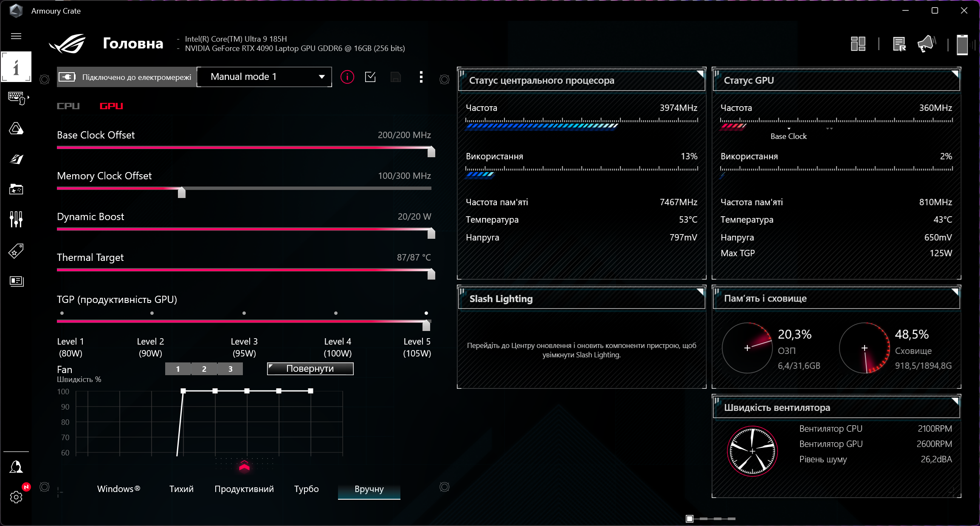Open the dashboard layout grid icon

(858, 44)
